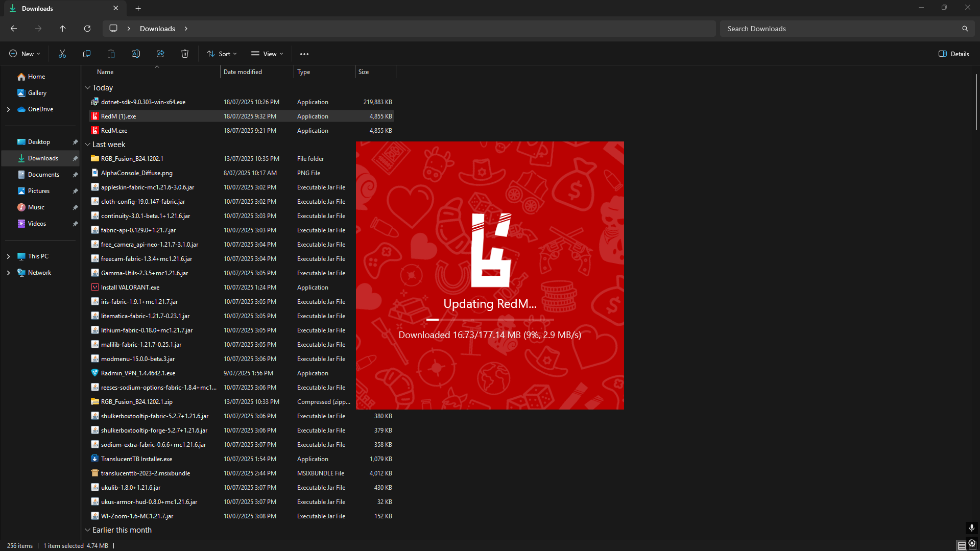Click the PC icon in address bar
980x551 pixels.
tap(113, 29)
